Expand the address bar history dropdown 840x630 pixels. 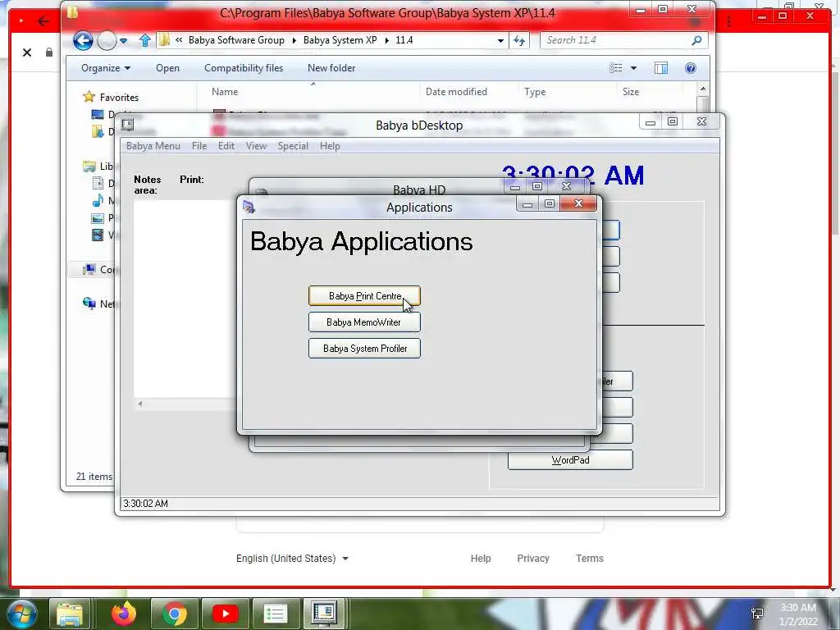click(x=500, y=41)
